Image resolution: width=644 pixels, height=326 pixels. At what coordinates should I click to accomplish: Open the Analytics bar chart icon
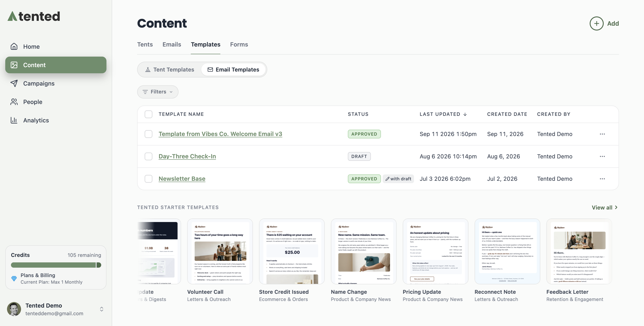14,120
